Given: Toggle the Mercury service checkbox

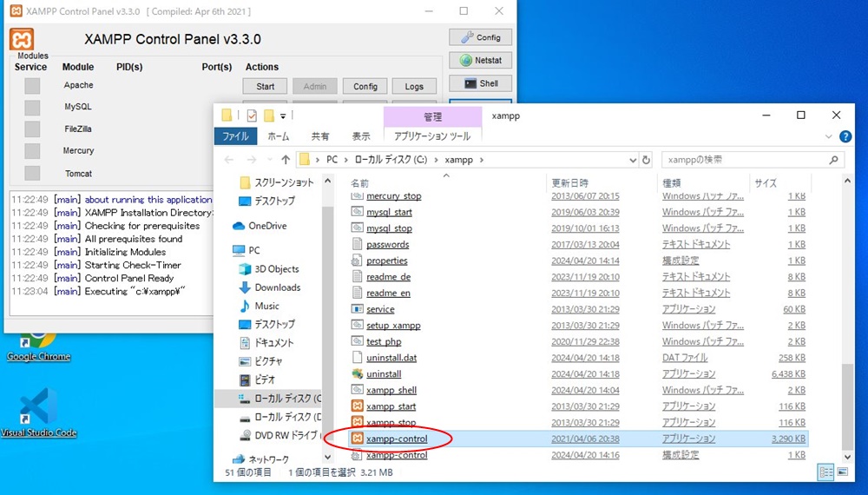Looking at the screenshot, I should [32, 150].
